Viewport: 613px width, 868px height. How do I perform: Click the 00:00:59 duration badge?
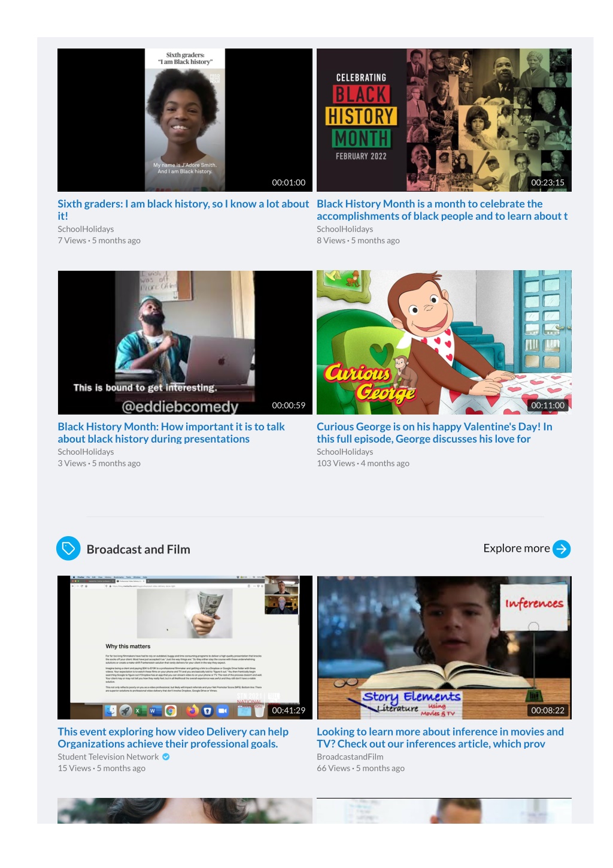click(289, 405)
